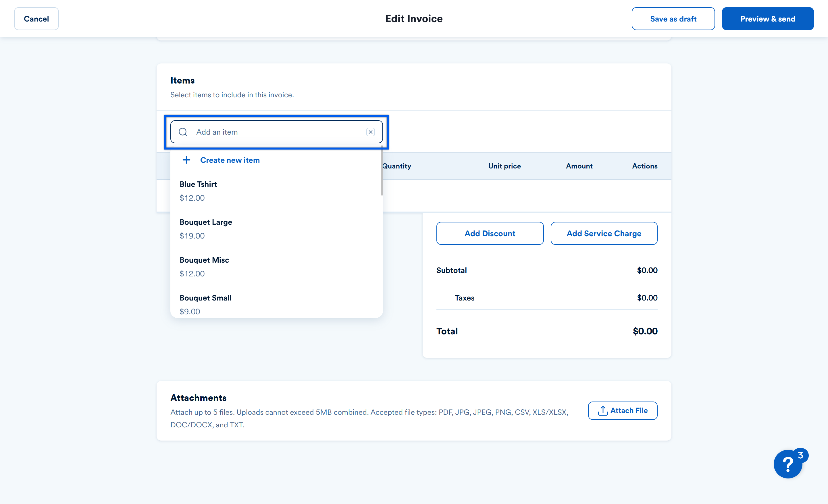Click the Attach File button
The width and height of the screenshot is (828, 504).
(x=622, y=410)
